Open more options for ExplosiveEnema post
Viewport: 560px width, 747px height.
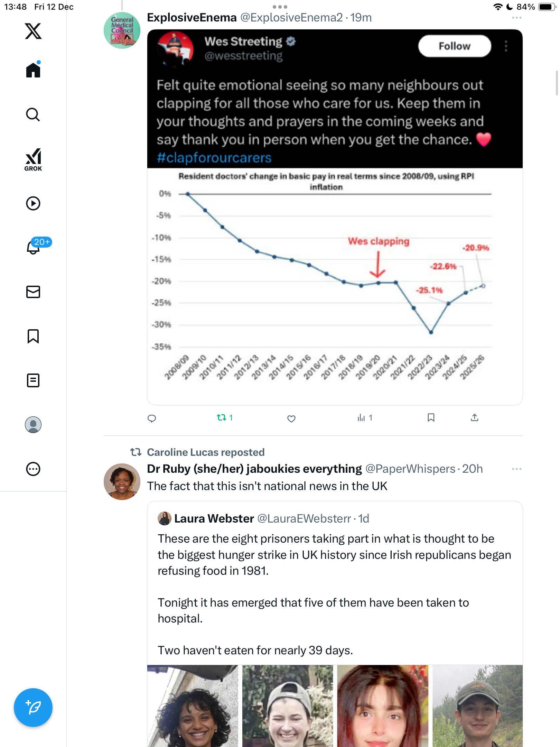516,18
